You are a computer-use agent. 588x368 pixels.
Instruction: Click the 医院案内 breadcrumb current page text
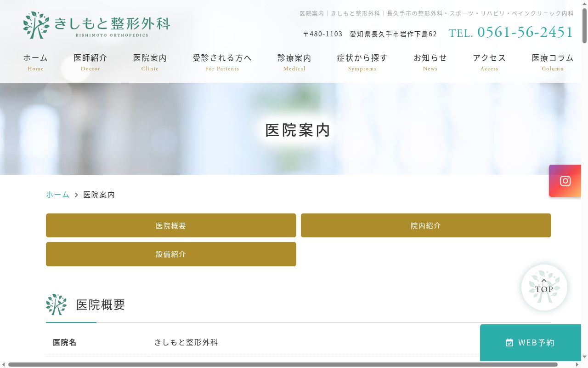99,195
